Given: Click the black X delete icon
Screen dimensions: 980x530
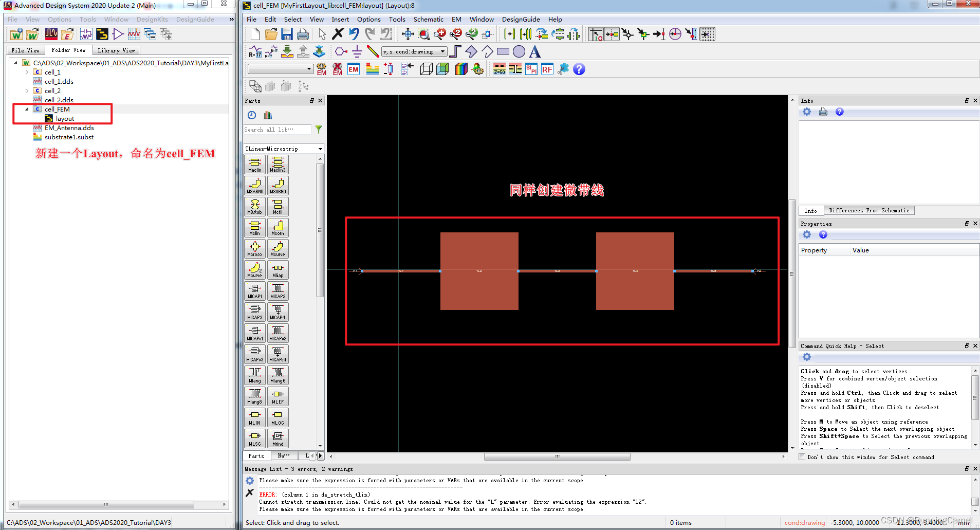Looking at the screenshot, I should click(x=338, y=34).
